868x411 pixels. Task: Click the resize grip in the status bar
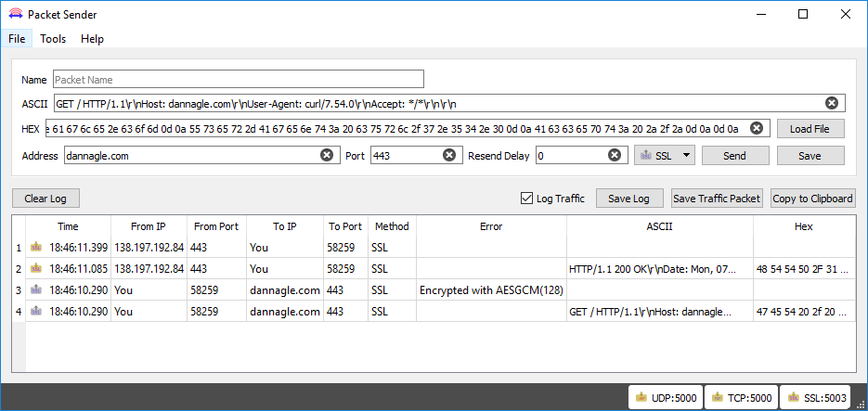click(x=861, y=404)
